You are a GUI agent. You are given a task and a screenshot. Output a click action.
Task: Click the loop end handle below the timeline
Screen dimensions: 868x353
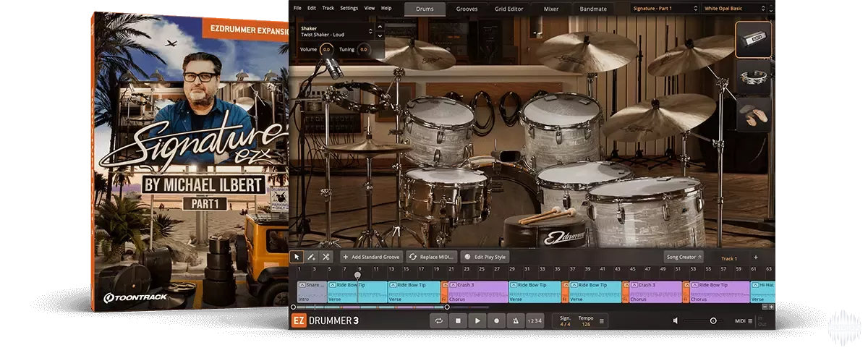pyautogui.click(x=447, y=307)
